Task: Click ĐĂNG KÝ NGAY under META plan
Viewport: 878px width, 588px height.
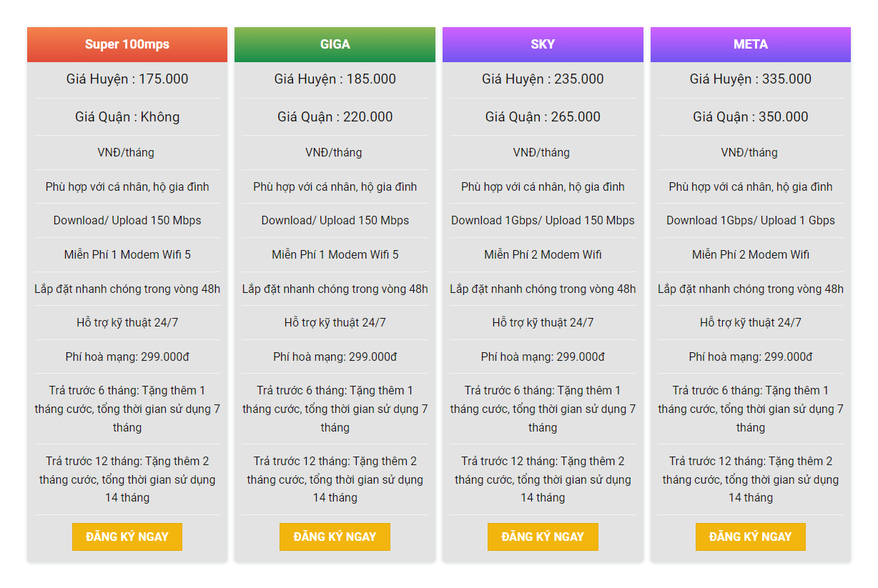Action: [750, 537]
